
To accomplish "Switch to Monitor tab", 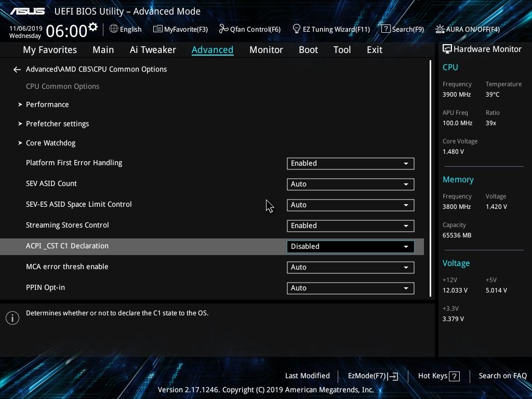I will pos(266,50).
